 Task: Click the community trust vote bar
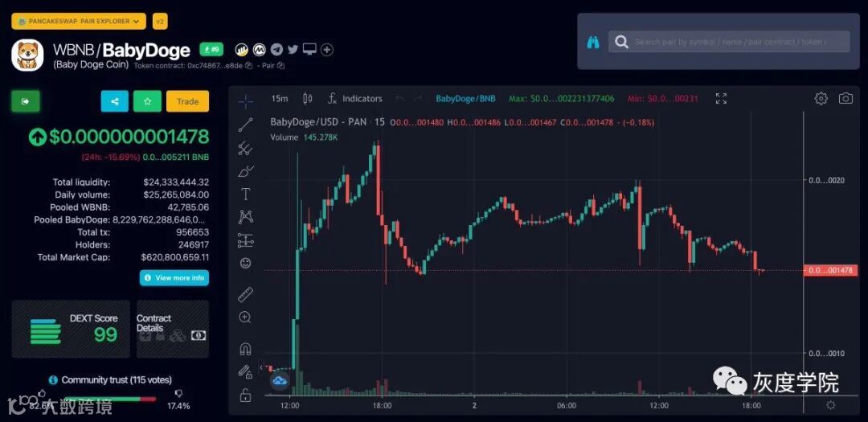pos(109,399)
